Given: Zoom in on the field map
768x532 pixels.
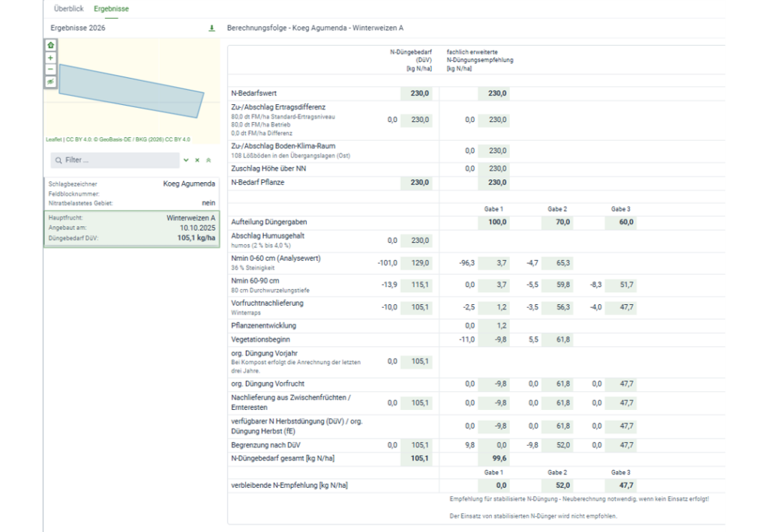Looking at the screenshot, I should click(50, 58).
